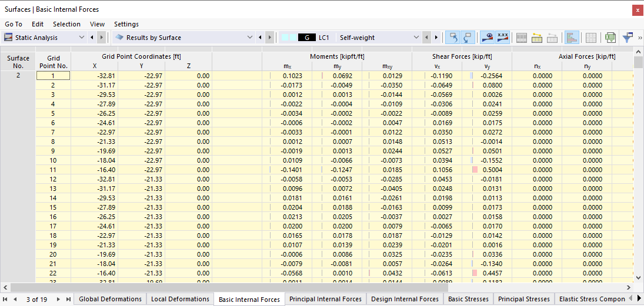Click the mx column header
Screen dimensions: 644x306
click(x=287, y=66)
